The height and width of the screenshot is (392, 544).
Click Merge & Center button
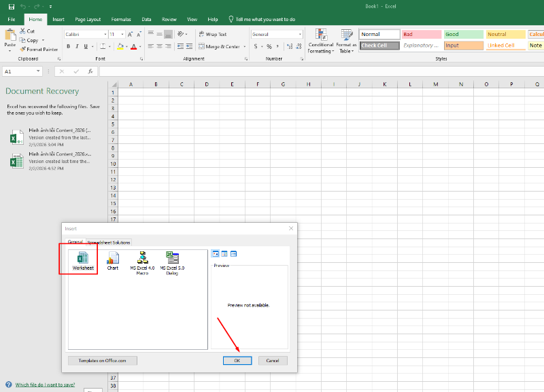point(219,46)
